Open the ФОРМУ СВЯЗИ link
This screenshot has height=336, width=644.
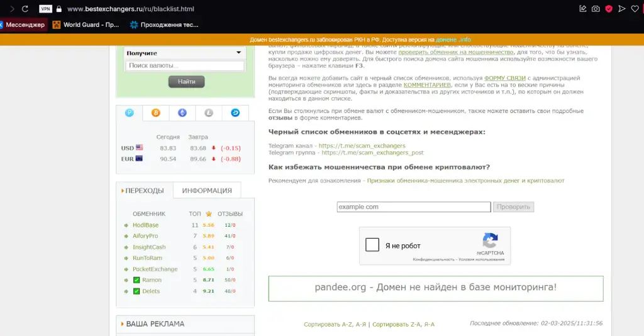pyautogui.click(x=505, y=78)
